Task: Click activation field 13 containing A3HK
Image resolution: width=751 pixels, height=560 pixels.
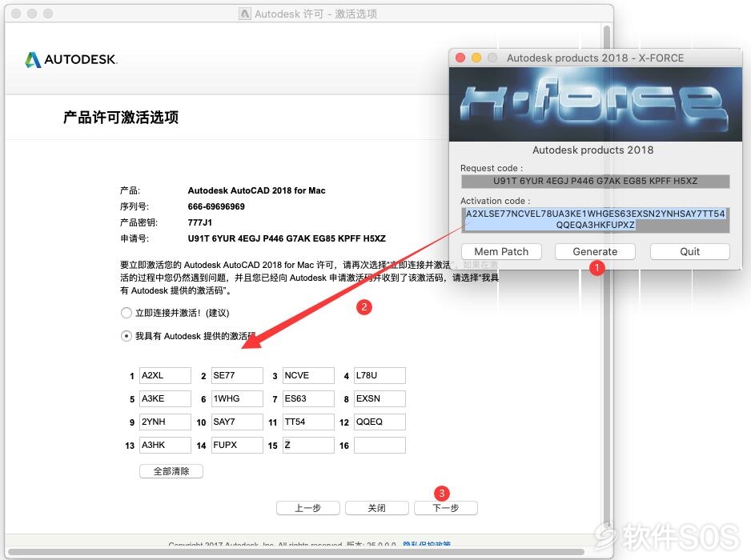Action: pos(165,445)
